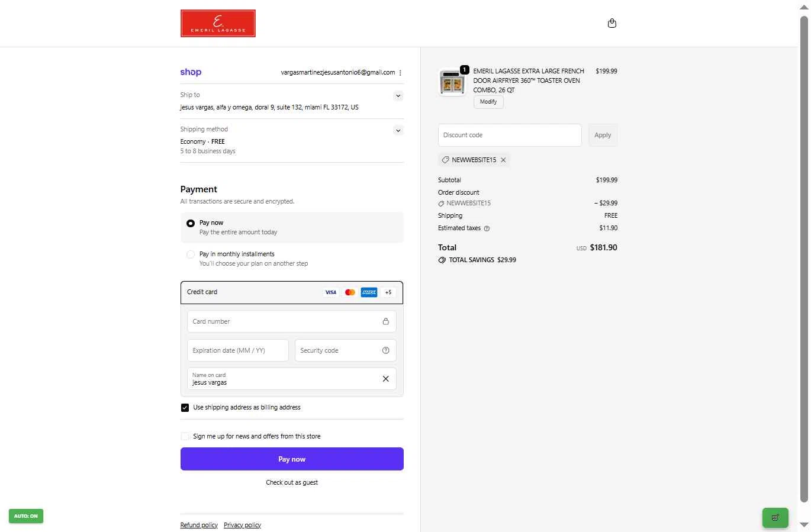This screenshot has height=532, width=811.
Task: Select the Credit card payment header
Action: point(292,292)
